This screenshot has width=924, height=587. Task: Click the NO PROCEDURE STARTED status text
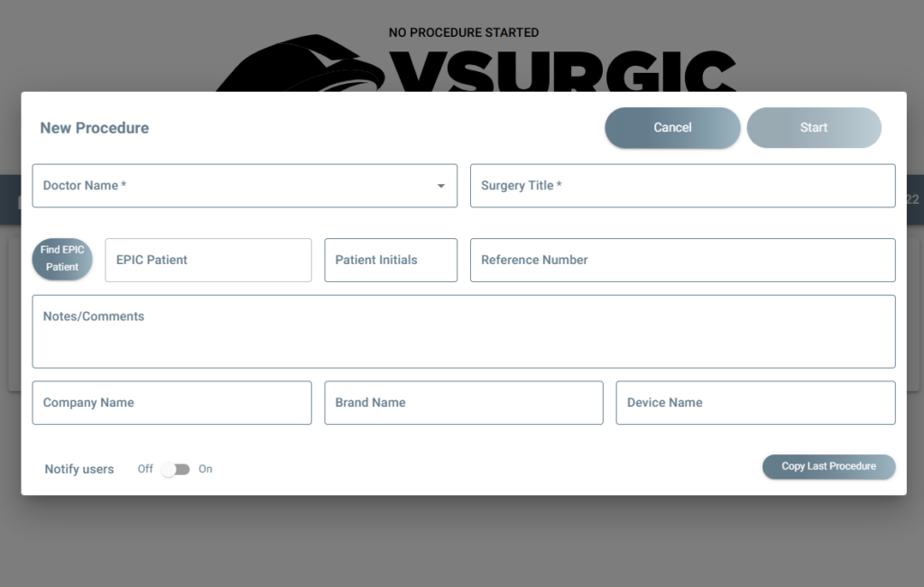pos(464,33)
